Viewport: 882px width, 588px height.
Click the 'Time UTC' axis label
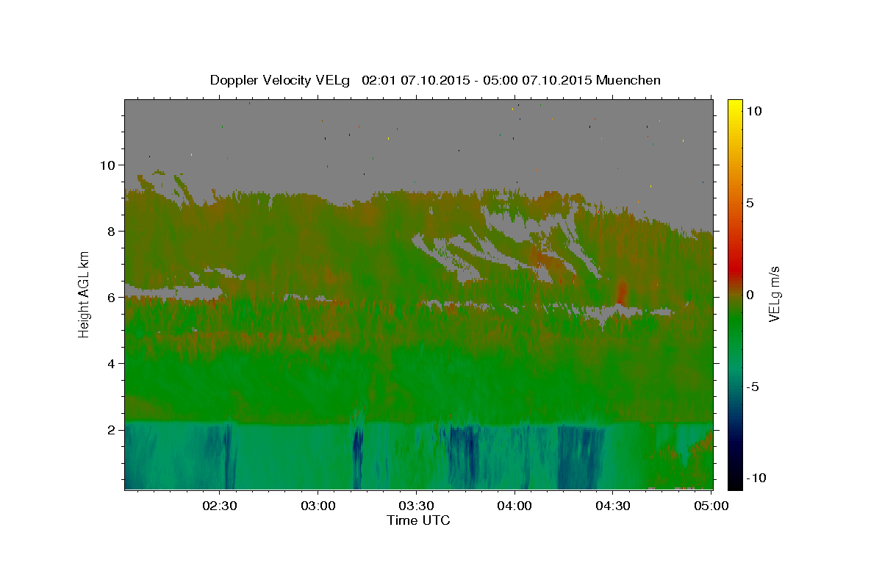coord(418,520)
